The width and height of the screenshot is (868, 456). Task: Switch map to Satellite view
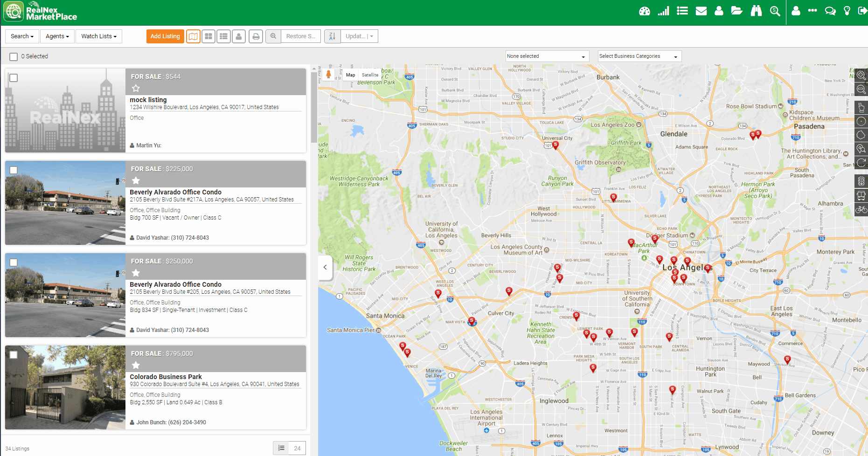pyautogui.click(x=370, y=75)
